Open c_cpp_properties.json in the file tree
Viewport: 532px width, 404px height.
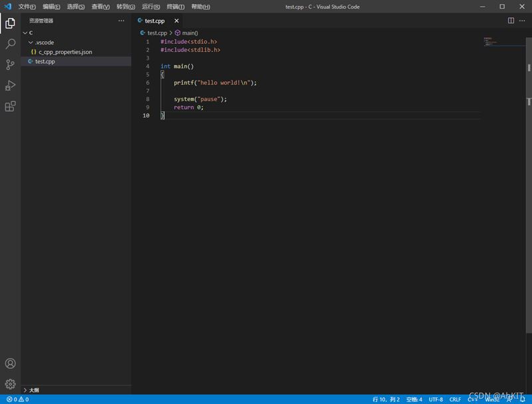tap(65, 52)
